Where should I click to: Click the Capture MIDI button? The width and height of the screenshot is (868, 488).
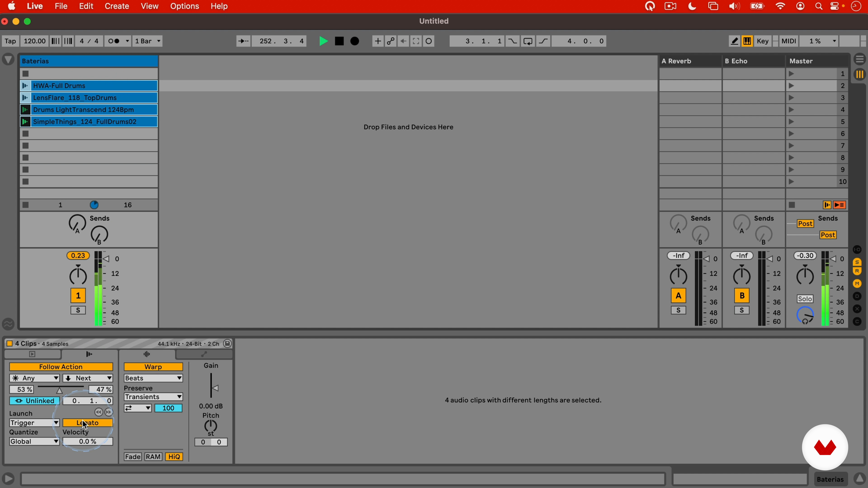click(416, 41)
